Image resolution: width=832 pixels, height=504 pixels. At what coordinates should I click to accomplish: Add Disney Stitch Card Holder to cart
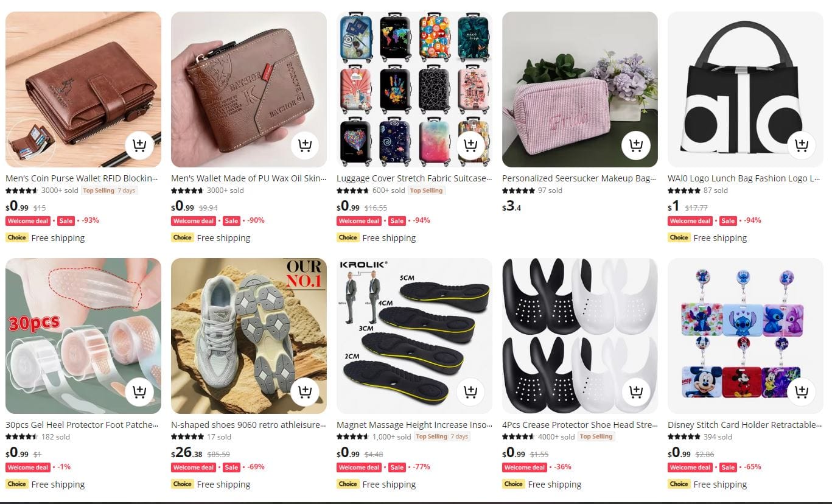coord(802,391)
